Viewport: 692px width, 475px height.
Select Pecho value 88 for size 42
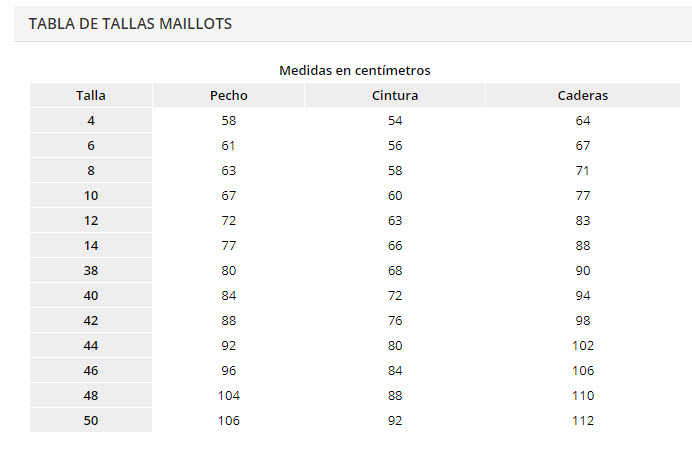tap(229, 320)
